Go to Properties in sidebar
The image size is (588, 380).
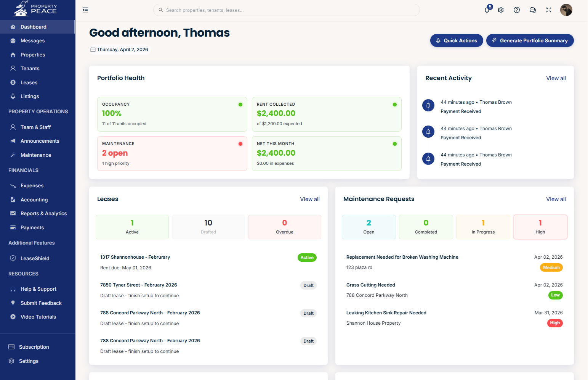[x=33, y=55]
